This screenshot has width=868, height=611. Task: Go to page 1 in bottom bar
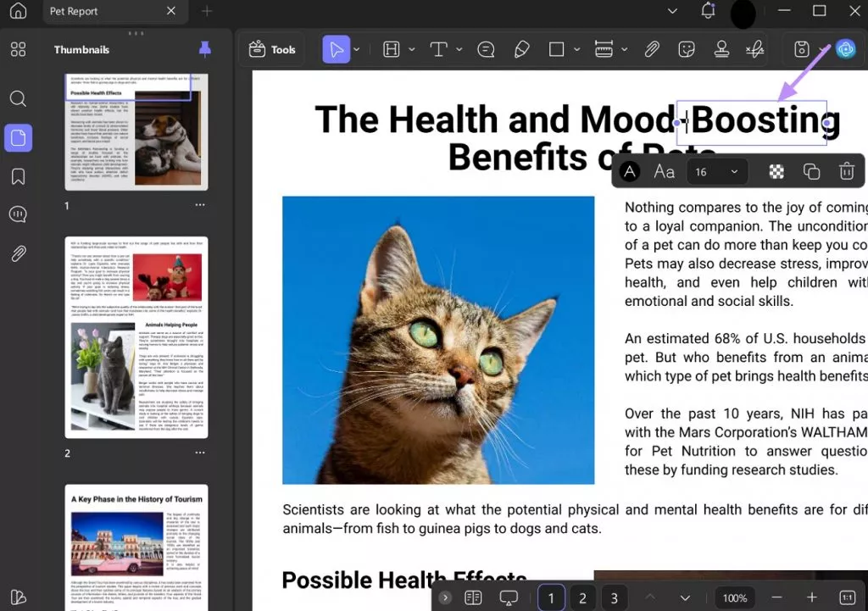click(551, 597)
